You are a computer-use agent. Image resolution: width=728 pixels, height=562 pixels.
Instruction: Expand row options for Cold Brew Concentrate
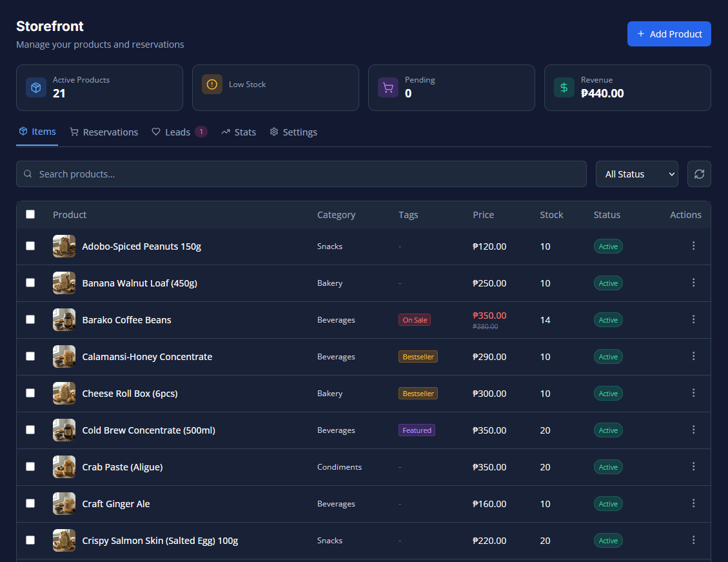tap(693, 430)
